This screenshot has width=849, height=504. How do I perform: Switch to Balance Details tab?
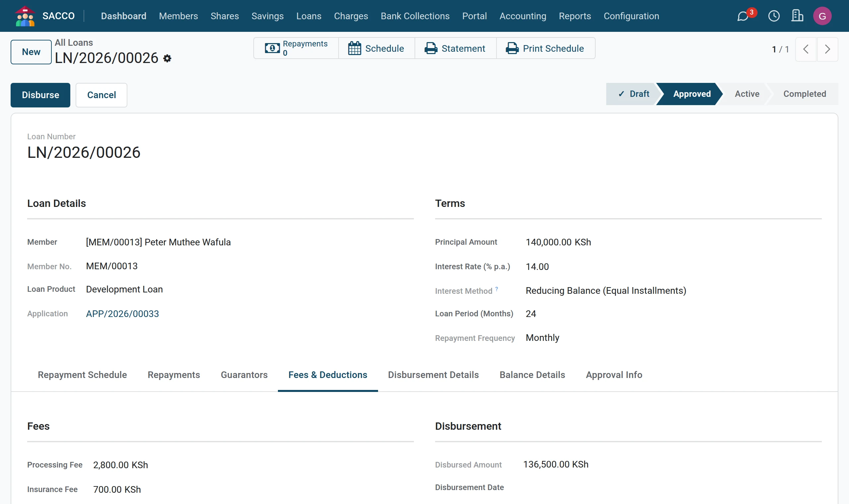pos(532,375)
